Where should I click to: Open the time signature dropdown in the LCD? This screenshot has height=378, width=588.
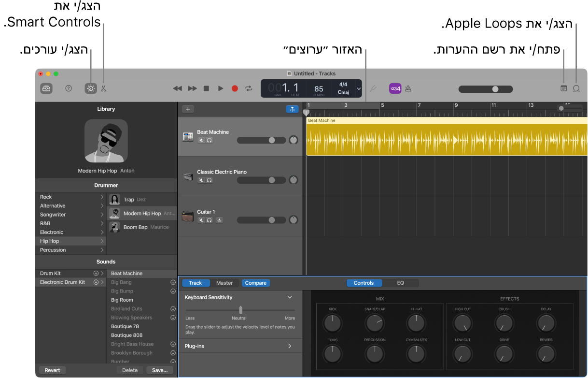click(358, 88)
